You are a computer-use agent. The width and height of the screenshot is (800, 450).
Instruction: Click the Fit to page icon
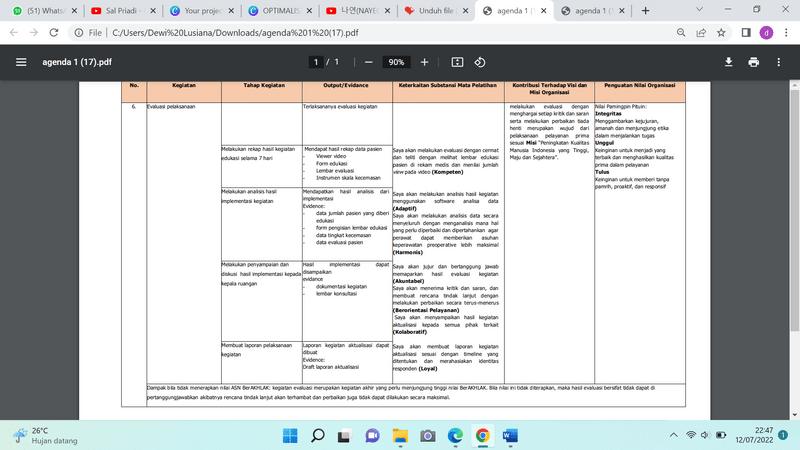(457, 62)
